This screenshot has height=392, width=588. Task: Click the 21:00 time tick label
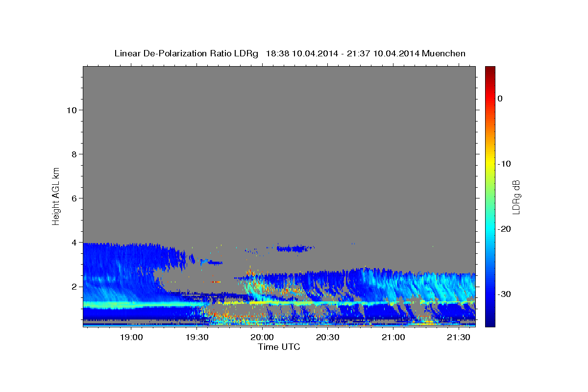[x=393, y=337]
